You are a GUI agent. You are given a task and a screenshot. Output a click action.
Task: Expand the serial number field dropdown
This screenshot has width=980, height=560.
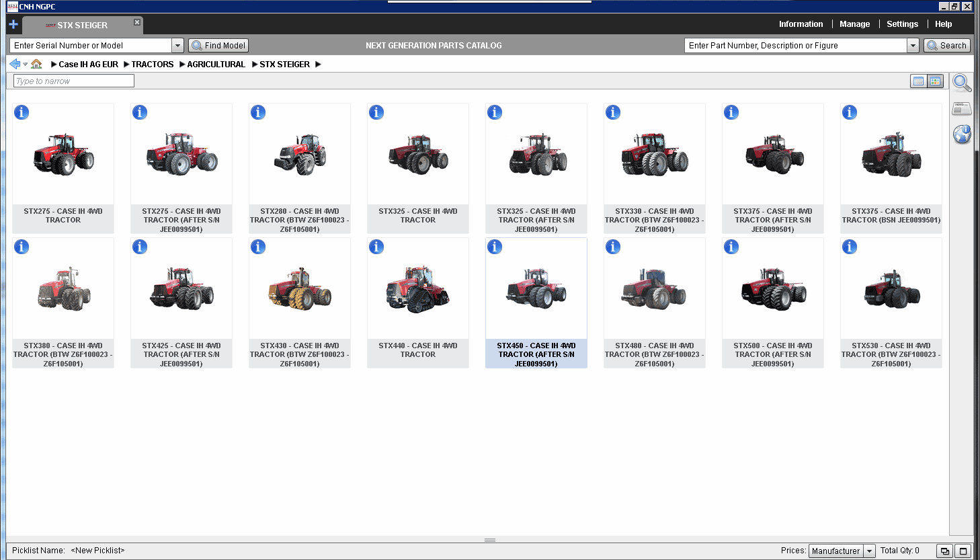(177, 45)
